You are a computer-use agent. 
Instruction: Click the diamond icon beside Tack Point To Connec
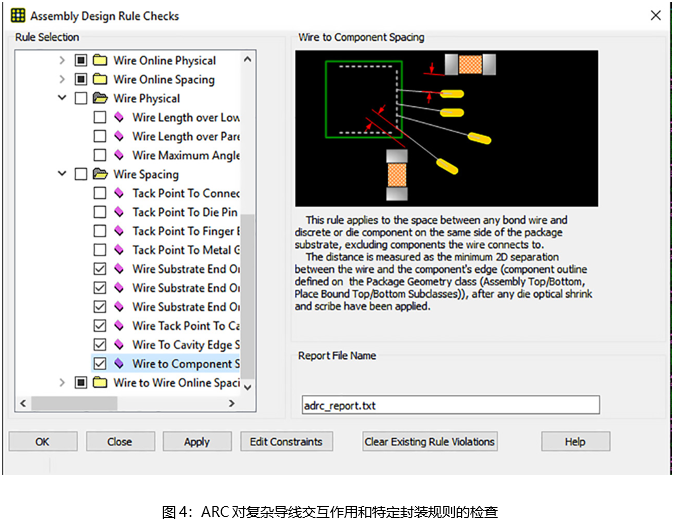(x=119, y=193)
